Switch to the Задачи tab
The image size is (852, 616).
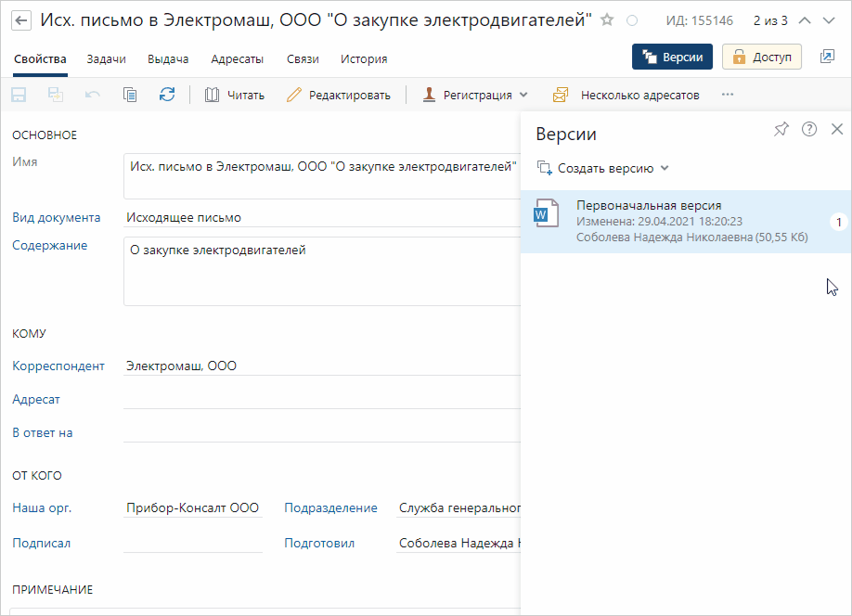(x=107, y=59)
